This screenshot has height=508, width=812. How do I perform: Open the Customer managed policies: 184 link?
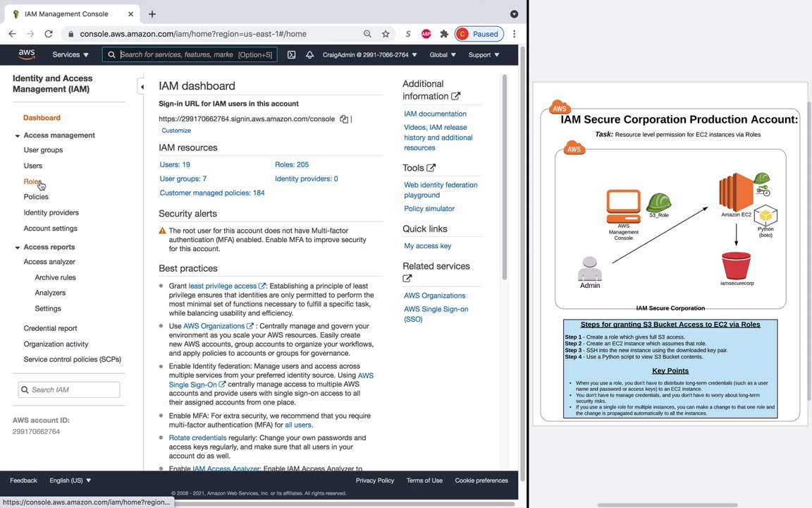(x=211, y=193)
